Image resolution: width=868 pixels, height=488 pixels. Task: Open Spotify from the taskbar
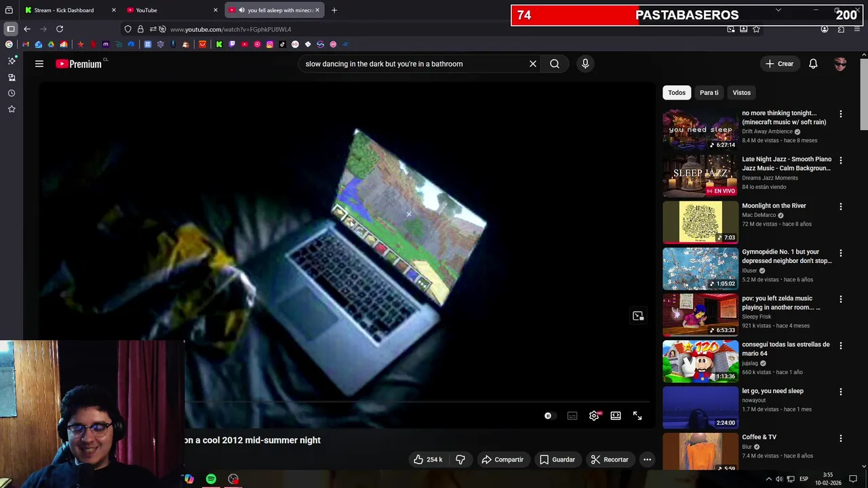pyautogui.click(x=211, y=479)
